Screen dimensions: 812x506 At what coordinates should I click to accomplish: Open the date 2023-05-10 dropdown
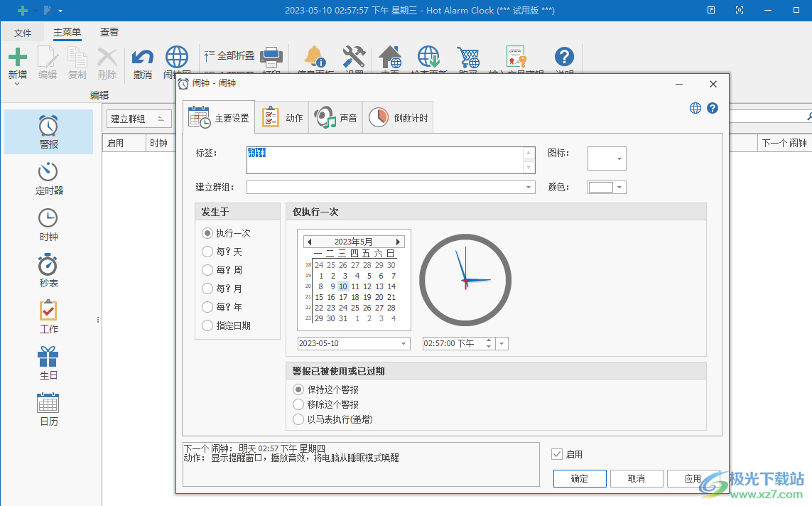[x=404, y=343]
